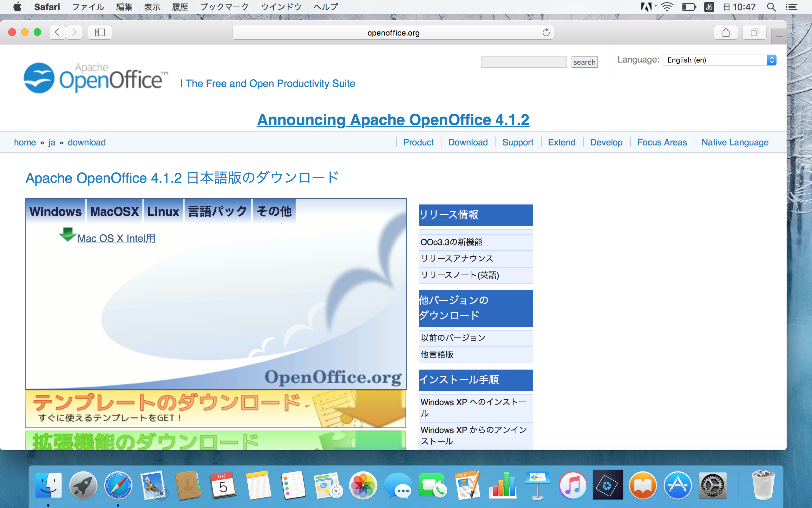Open iTunes in the Dock
The height and width of the screenshot is (508, 812).
pyautogui.click(x=573, y=485)
